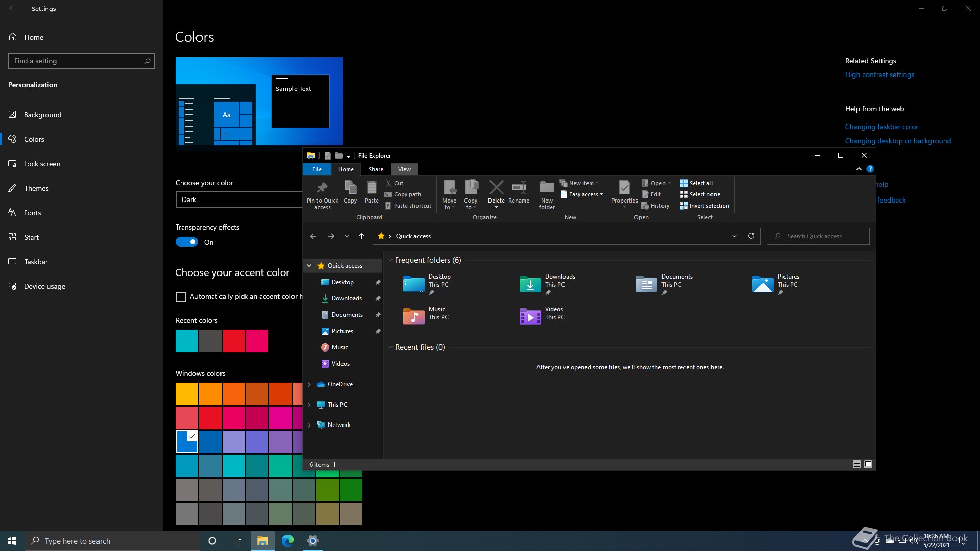The height and width of the screenshot is (551, 980).
Task: Open Microsoft Edge from the taskbar
Action: (x=288, y=541)
